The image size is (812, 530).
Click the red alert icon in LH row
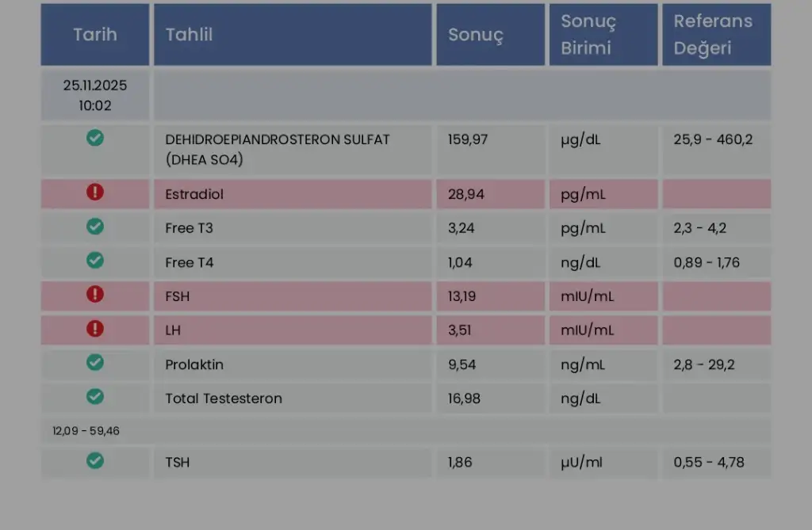(x=95, y=329)
